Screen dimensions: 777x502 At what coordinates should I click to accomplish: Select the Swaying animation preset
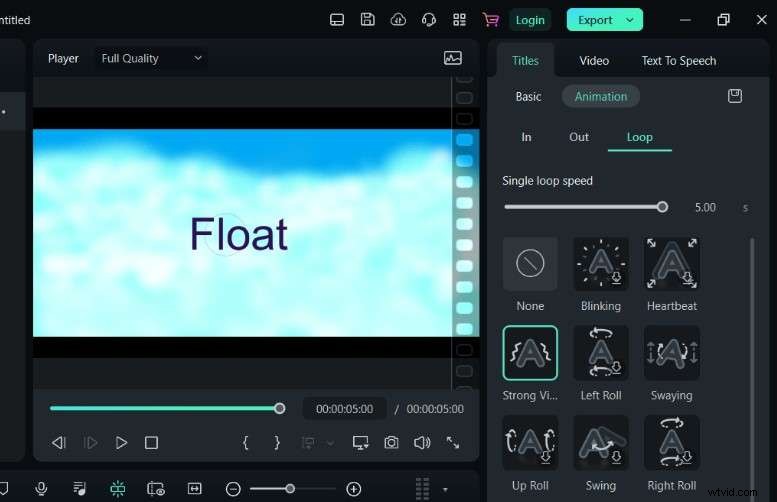coord(671,353)
